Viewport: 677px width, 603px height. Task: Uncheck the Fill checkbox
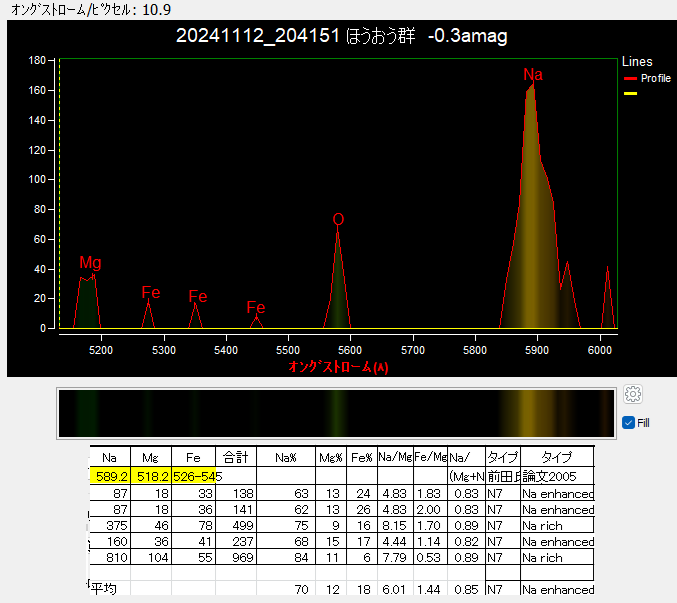(628, 423)
